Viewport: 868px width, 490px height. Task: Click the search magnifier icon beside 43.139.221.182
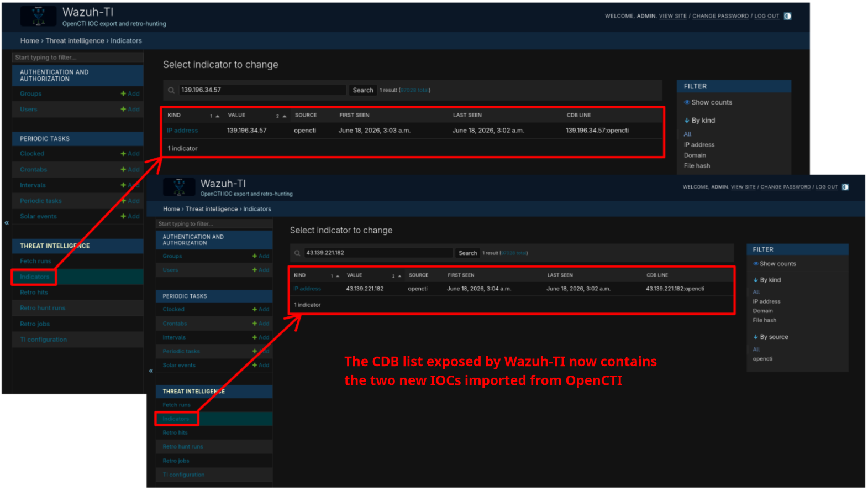(297, 253)
